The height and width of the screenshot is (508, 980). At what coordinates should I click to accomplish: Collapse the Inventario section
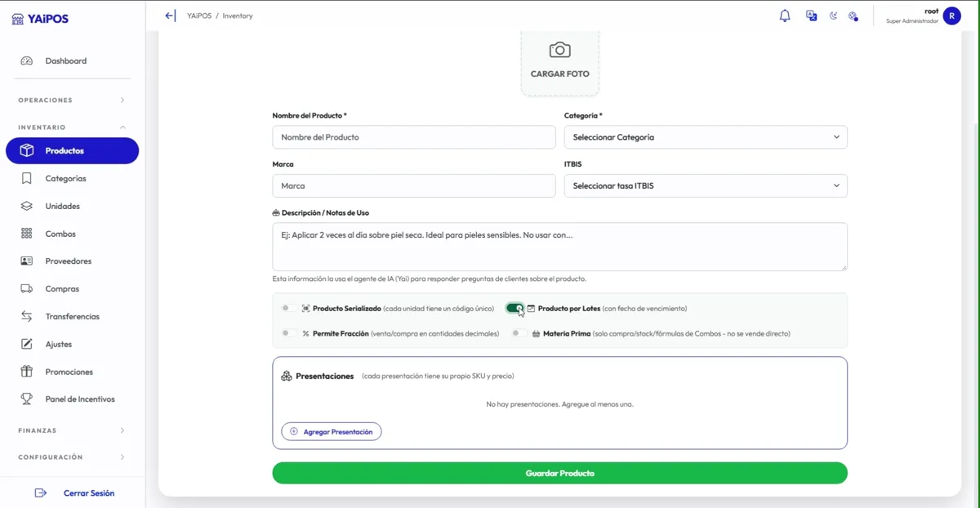72,127
